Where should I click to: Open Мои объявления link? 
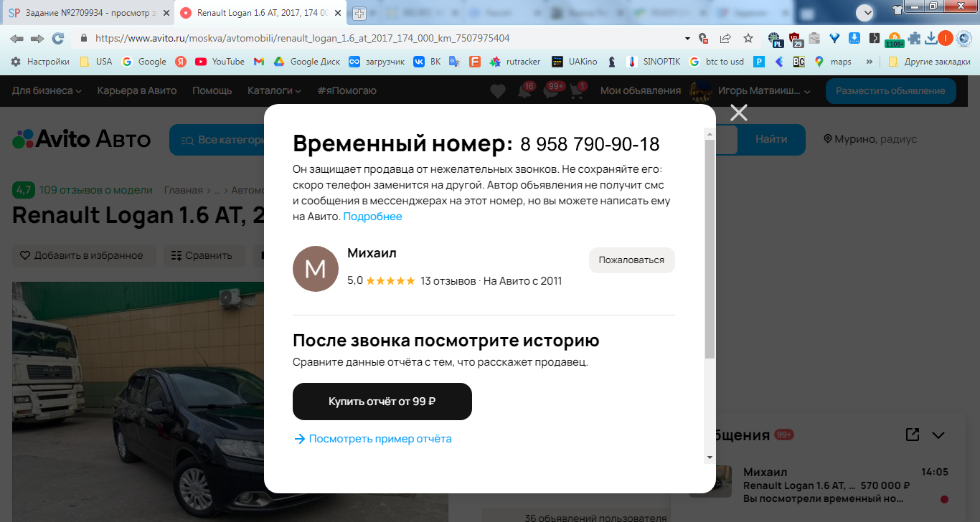[641, 90]
